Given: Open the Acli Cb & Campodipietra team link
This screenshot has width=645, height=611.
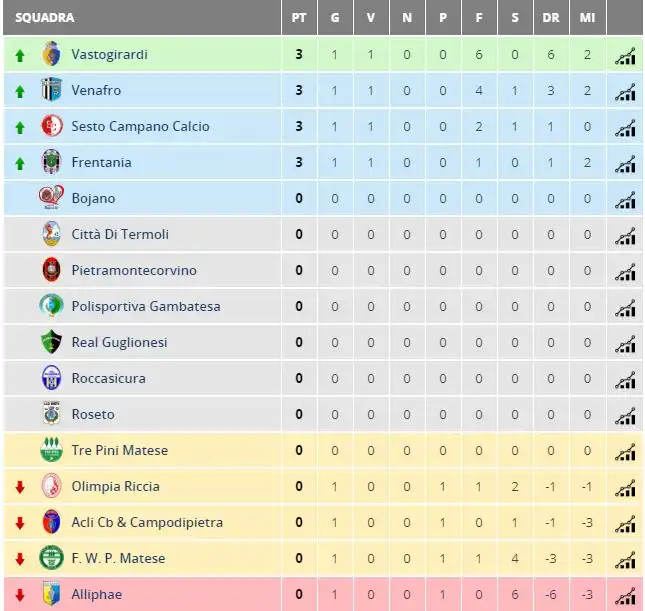Looking at the screenshot, I should click(147, 522).
